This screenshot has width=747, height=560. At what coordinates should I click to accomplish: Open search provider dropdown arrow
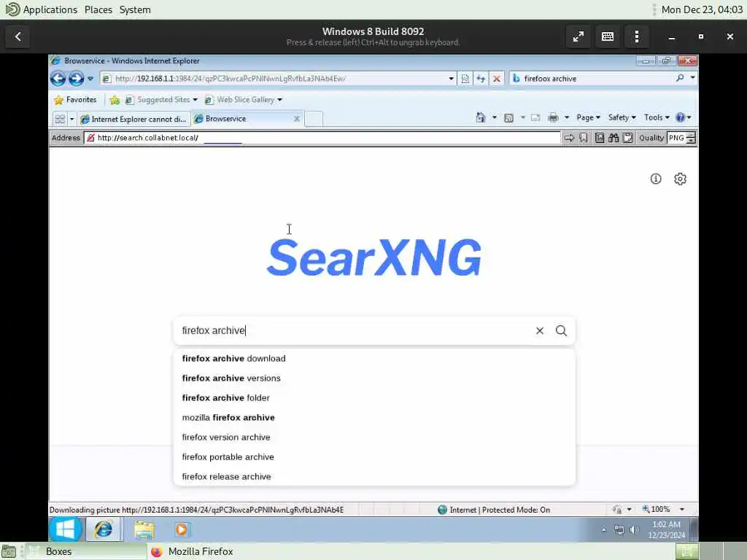[x=693, y=77]
